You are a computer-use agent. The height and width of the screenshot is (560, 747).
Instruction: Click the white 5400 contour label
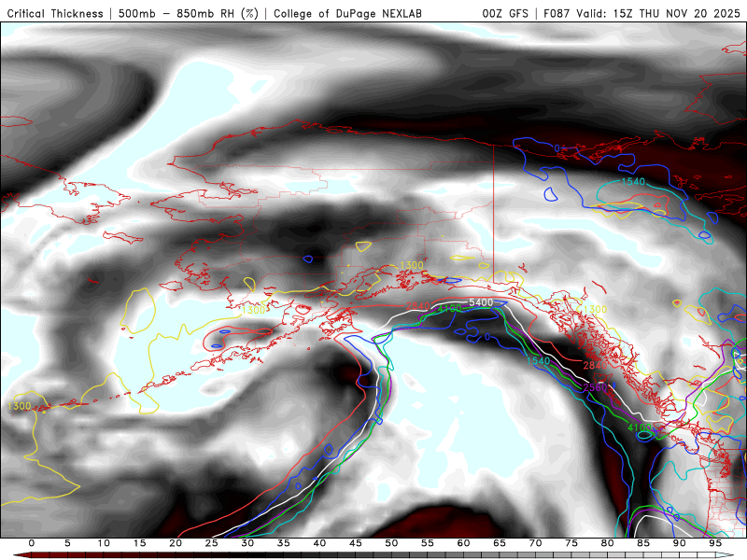point(481,302)
